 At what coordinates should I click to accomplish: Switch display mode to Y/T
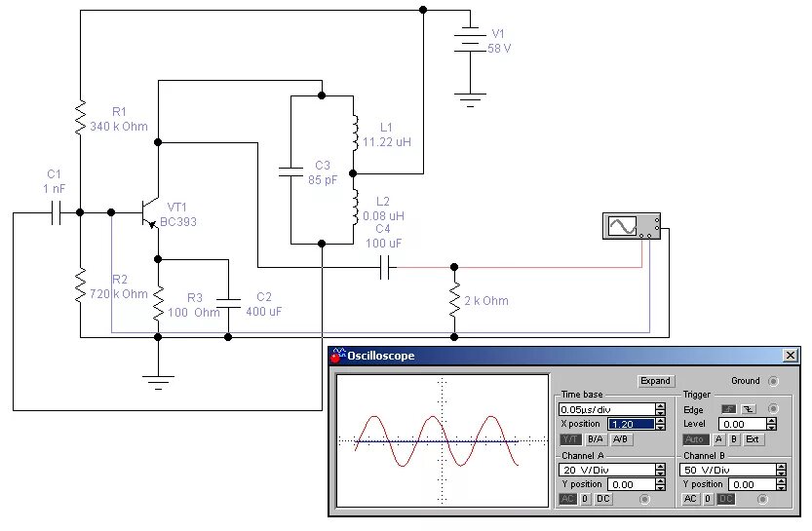570,439
